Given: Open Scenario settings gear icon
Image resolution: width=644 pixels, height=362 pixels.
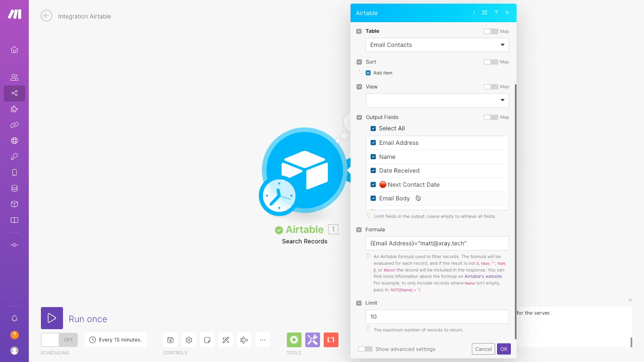Looking at the screenshot, I should tap(189, 340).
